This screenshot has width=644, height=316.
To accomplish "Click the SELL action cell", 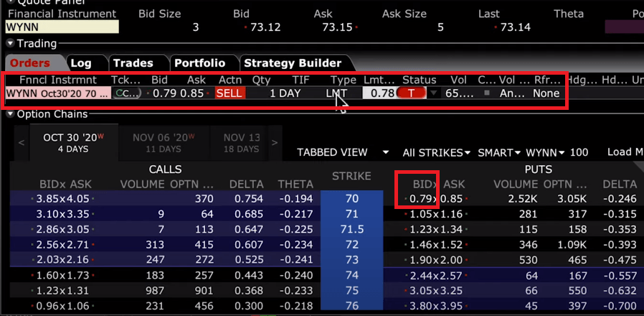I will [229, 93].
